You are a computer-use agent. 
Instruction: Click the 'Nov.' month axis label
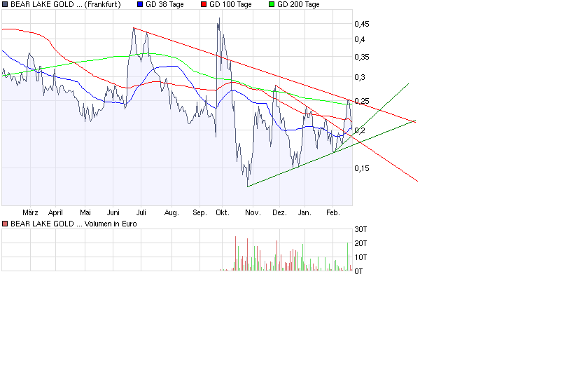[253, 212]
